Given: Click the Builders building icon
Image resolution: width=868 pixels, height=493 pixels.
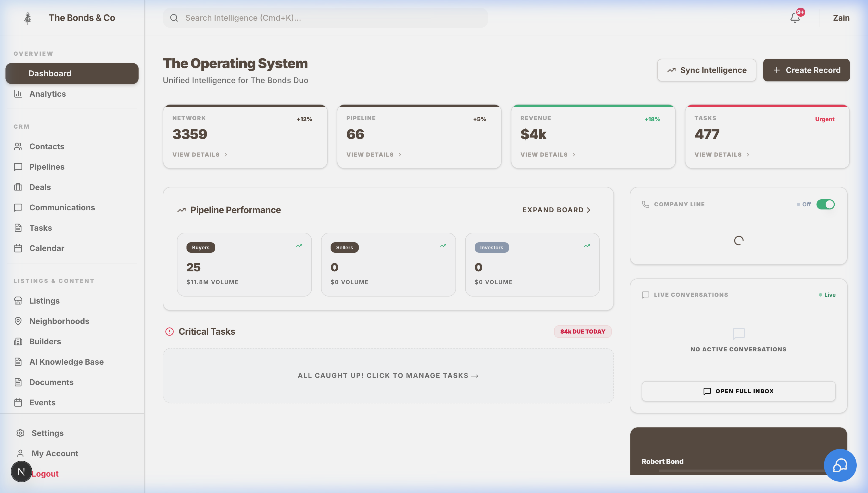Looking at the screenshot, I should point(18,341).
